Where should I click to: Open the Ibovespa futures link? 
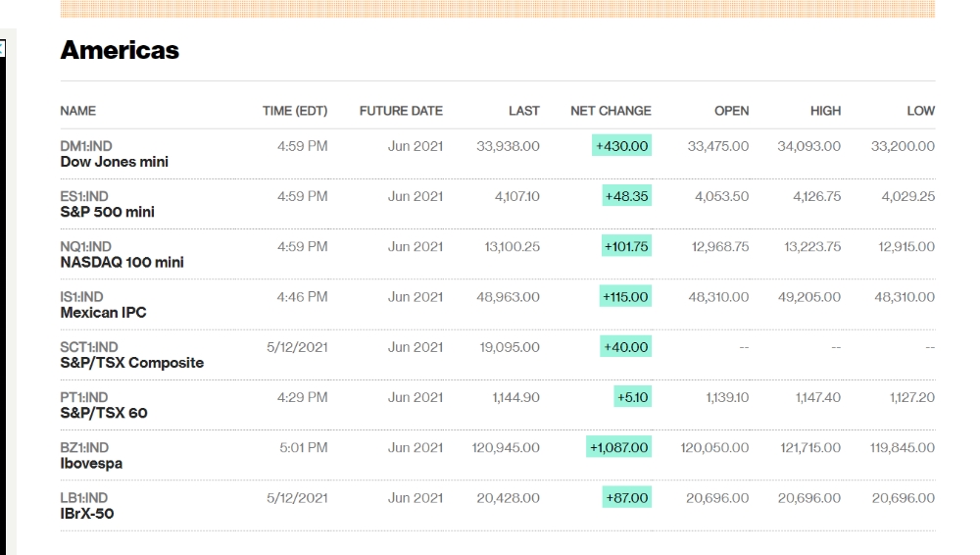[91, 464]
